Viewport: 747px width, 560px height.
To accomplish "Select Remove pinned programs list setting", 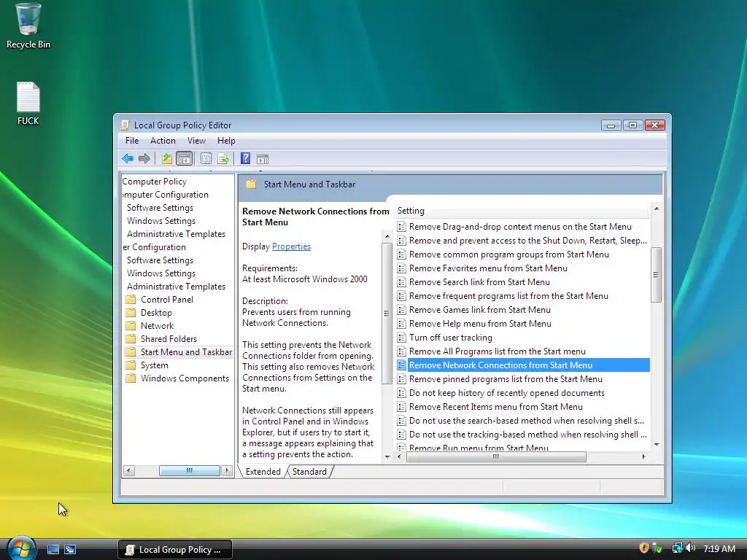I will (x=506, y=379).
